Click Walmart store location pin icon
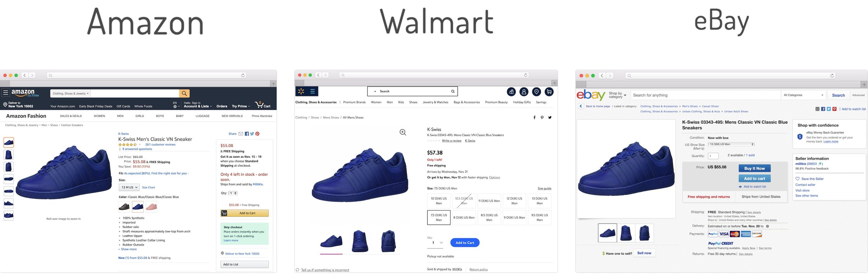This screenshot has width=868, height=274. [536, 92]
